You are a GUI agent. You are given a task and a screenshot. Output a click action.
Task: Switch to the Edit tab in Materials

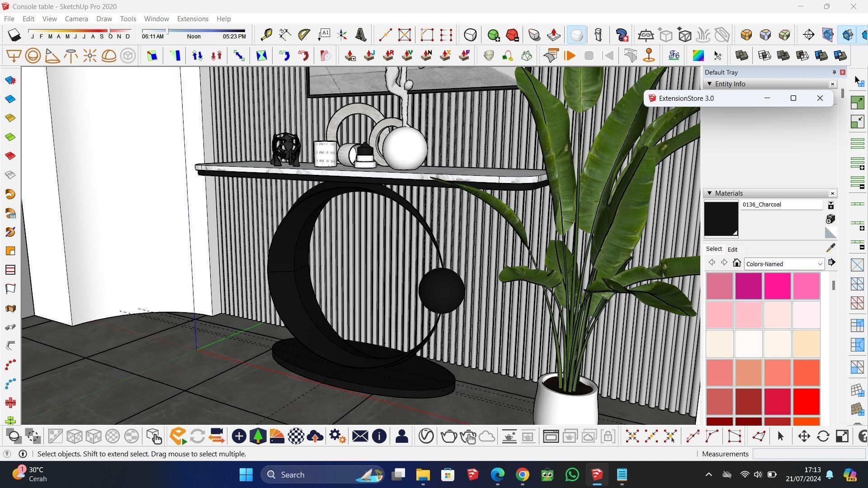tap(732, 249)
